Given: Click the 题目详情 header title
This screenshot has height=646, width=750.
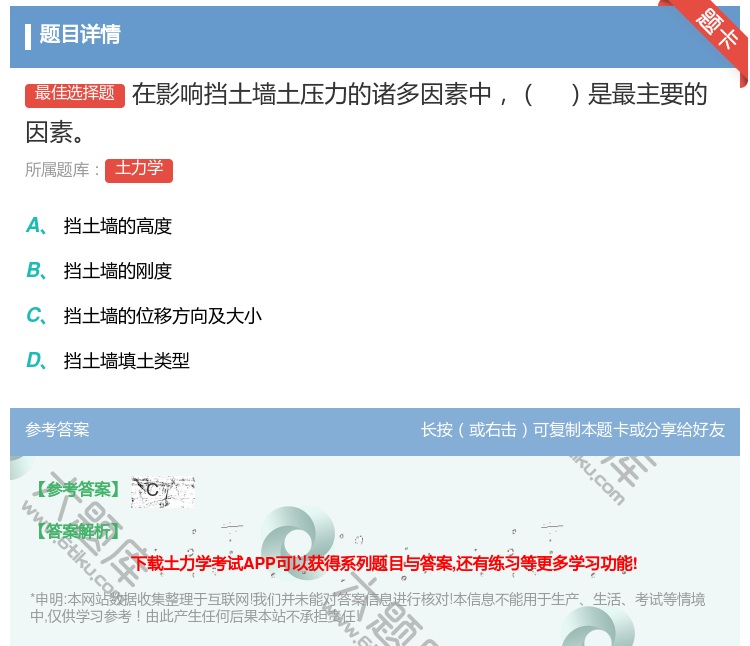Looking at the screenshot, I should 80,34.
